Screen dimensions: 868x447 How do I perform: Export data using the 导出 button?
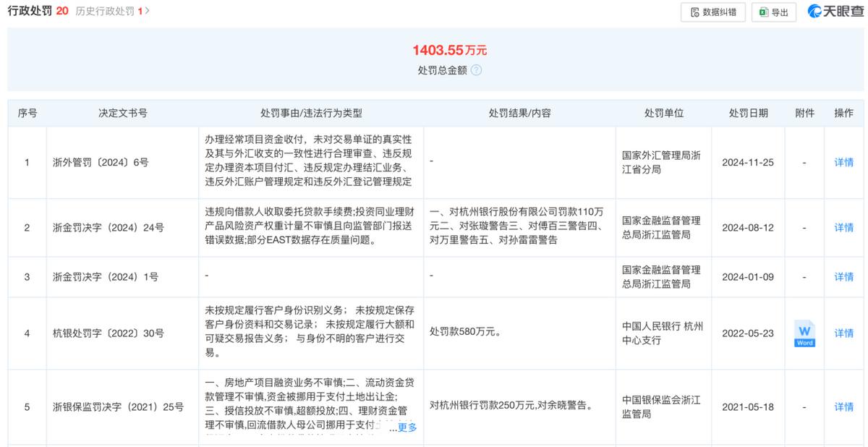(x=774, y=12)
